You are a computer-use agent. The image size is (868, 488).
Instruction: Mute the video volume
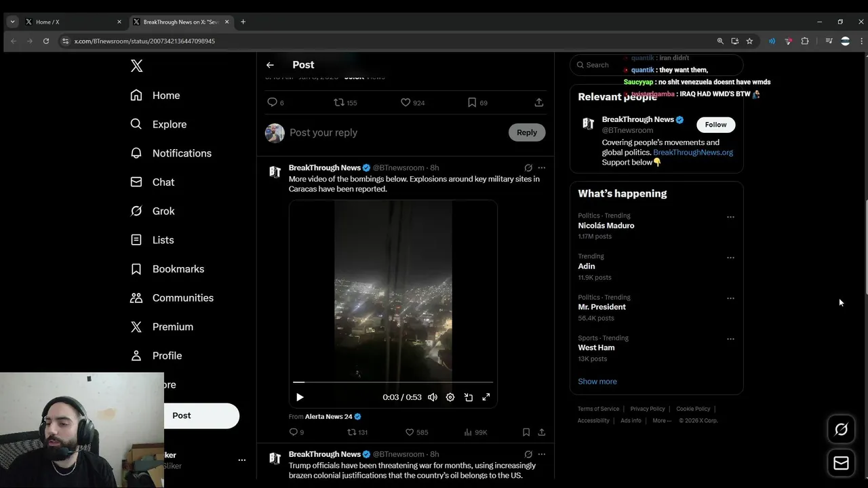click(433, 397)
